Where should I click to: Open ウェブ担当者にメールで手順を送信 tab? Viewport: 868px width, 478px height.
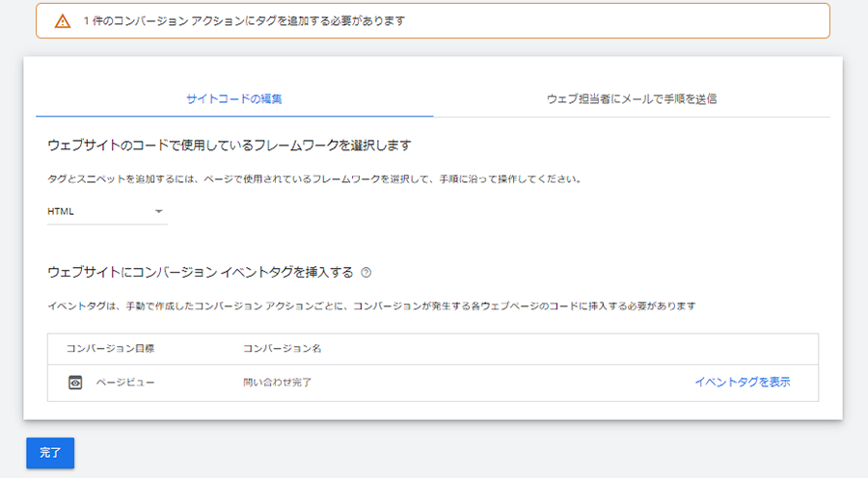point(632,99)
